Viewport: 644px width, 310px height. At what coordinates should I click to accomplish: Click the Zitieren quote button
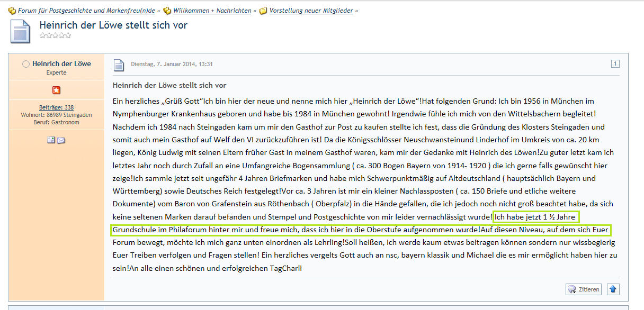(x=584, y=289)
